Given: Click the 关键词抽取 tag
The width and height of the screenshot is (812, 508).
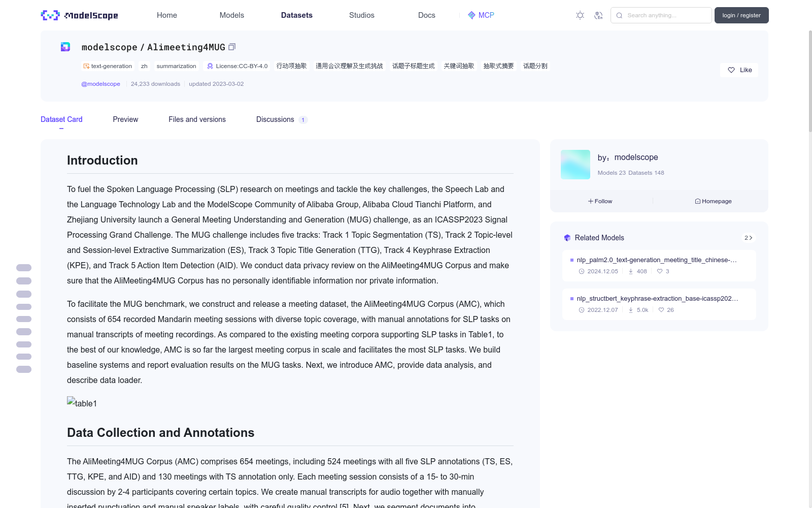Looking at the screenshot, I should tap(459, 66).
